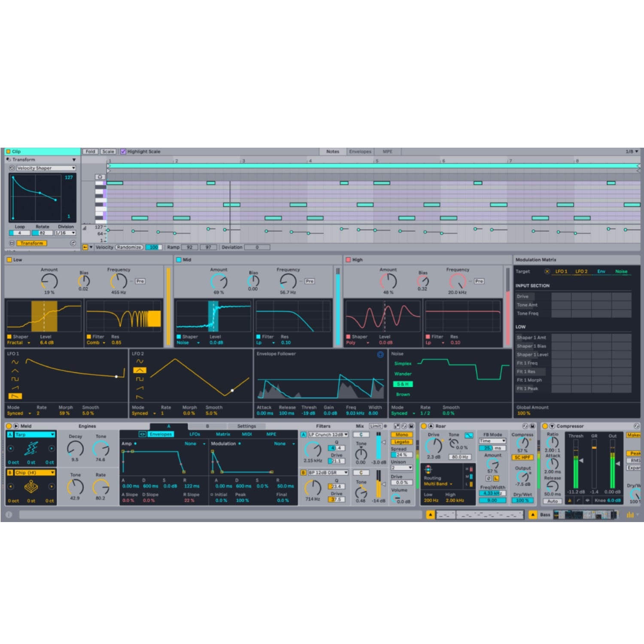Open the LFOs tab in Meld

click(195, 434)
